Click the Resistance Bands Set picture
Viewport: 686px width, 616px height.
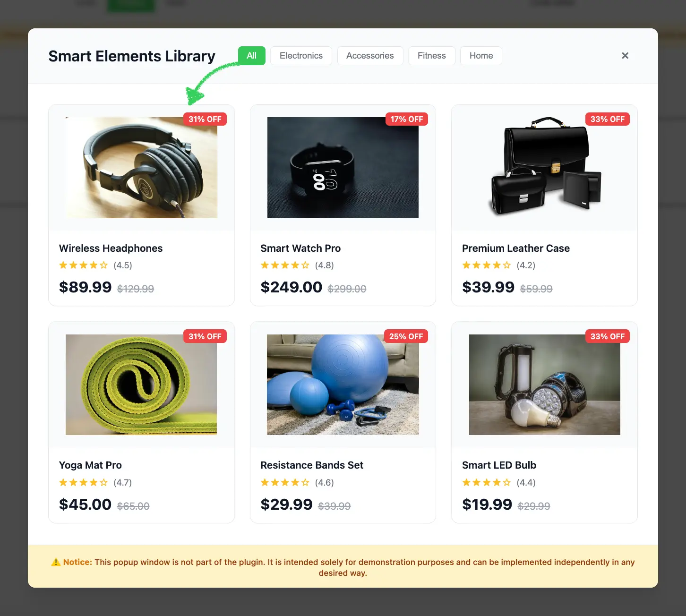coord(343,385)
